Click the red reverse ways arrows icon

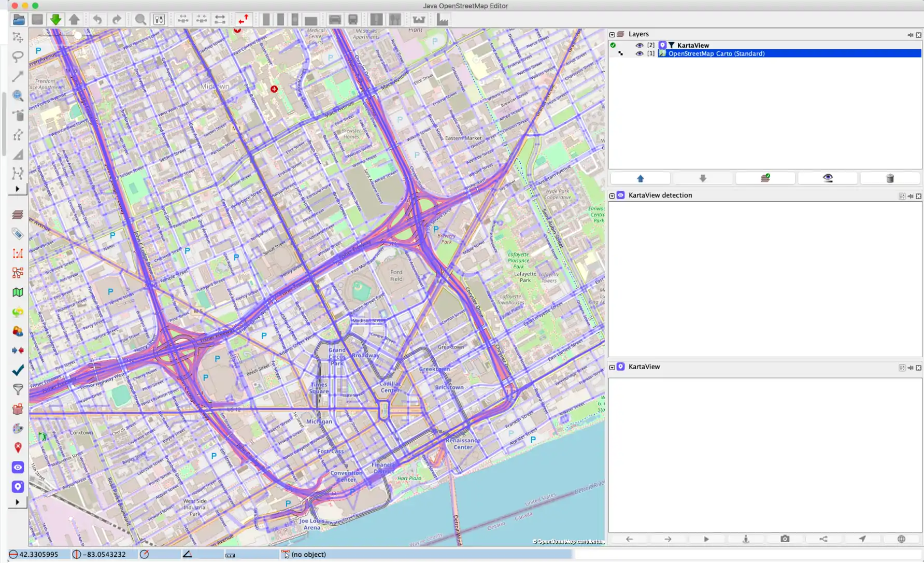pyautogui.click(x=243, y=20)
